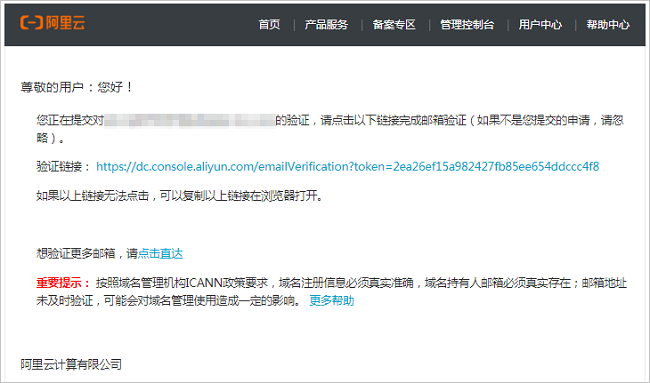Click the 验证链接 label before the URL

point(63,167)
